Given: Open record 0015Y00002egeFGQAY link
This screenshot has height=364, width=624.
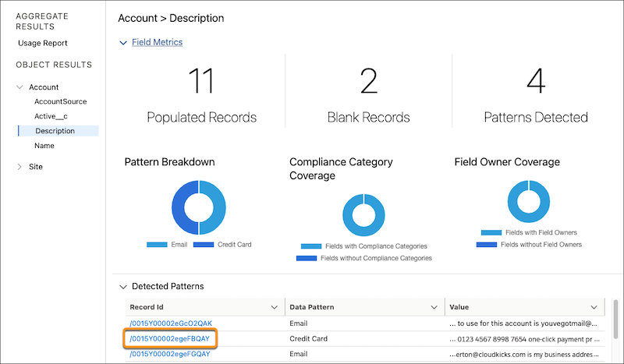Looking at the screenshot, I should click(x=171, y=354).
